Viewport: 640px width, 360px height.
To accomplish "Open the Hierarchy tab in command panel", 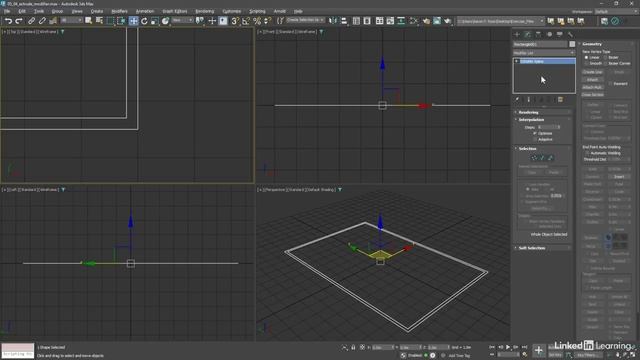I will coord(538,34).
